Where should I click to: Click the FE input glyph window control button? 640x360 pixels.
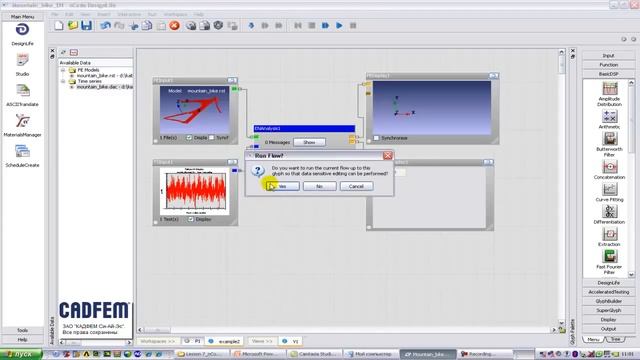pos(232,81)
